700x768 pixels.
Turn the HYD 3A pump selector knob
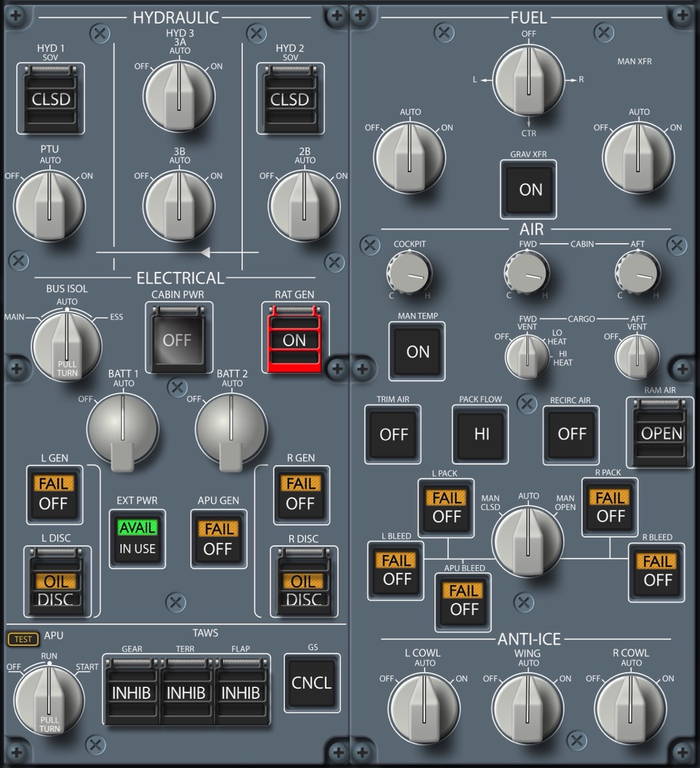[179, 97]
